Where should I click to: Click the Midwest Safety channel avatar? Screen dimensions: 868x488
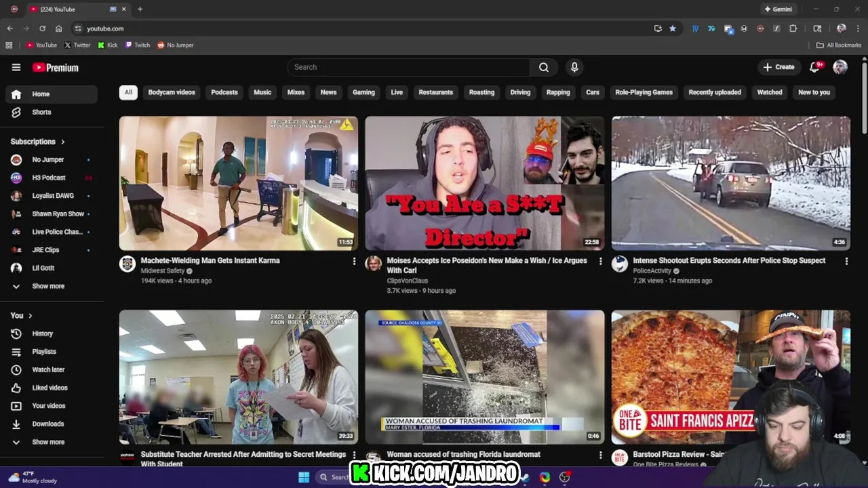coord(127,264)
